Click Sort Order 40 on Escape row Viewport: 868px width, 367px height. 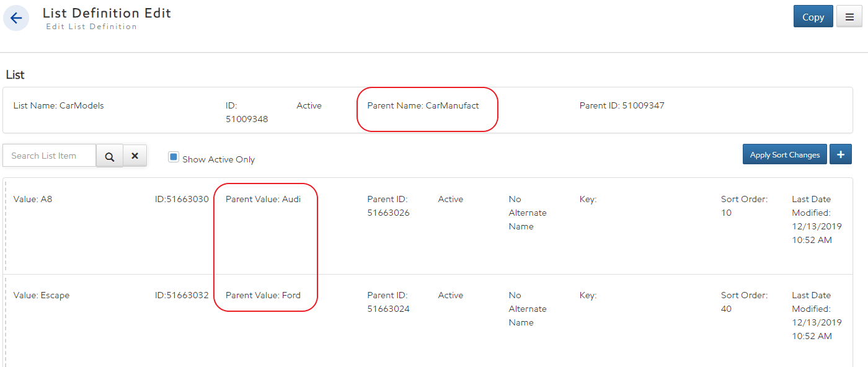[743, 302]
